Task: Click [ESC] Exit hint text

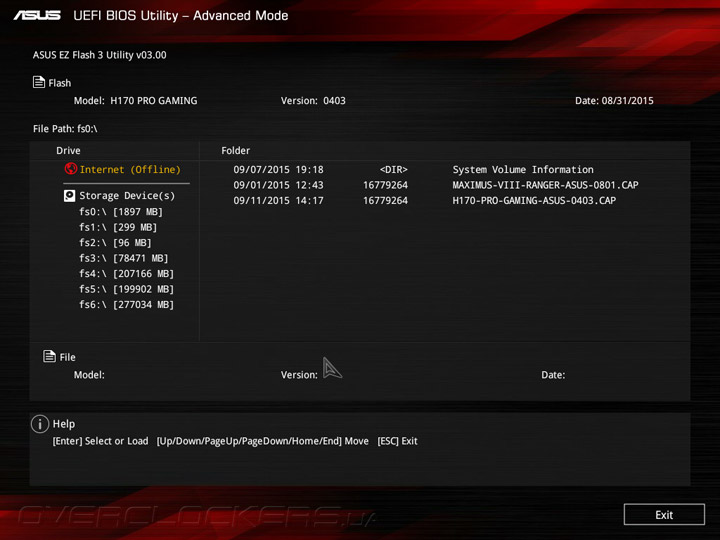Action: pyautogui.click(x=397, y=441)
